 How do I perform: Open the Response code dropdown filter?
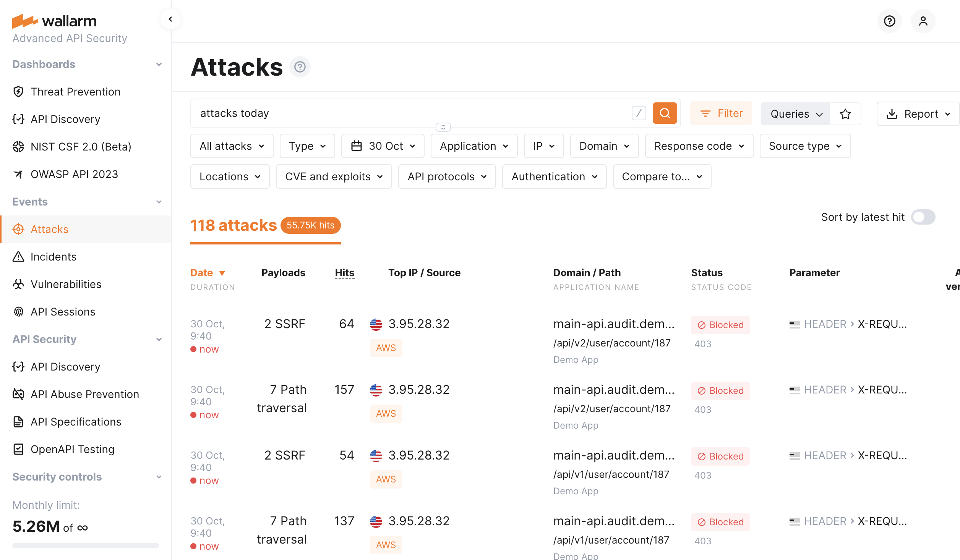point(699,146)
